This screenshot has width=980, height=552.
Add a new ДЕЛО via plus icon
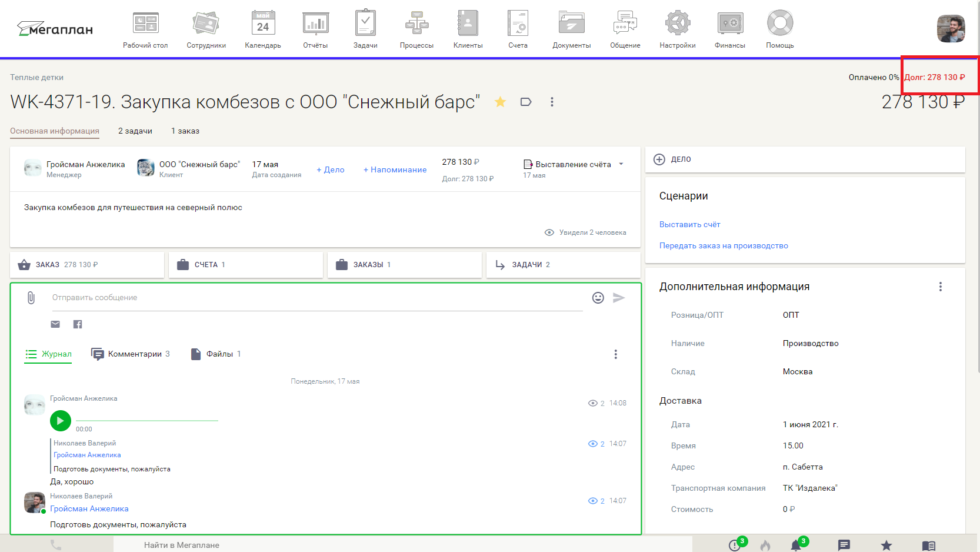(659, 159)
